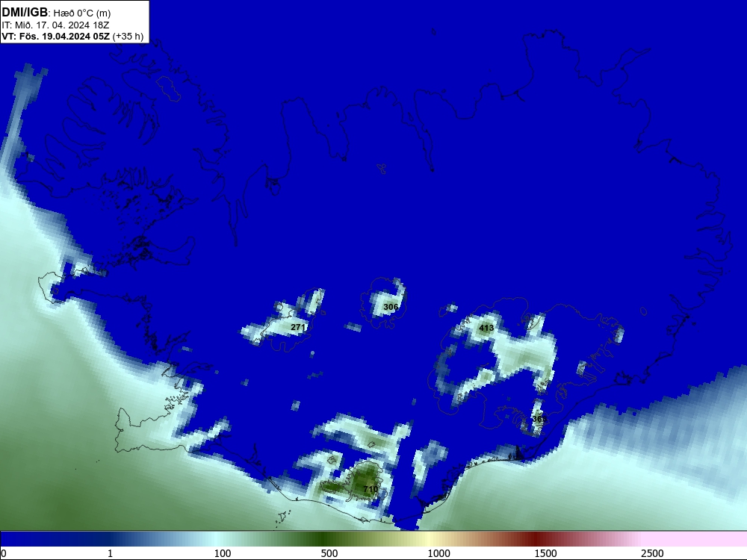
Task: Click the 306 value label on the map
Action: coord(391,307)
